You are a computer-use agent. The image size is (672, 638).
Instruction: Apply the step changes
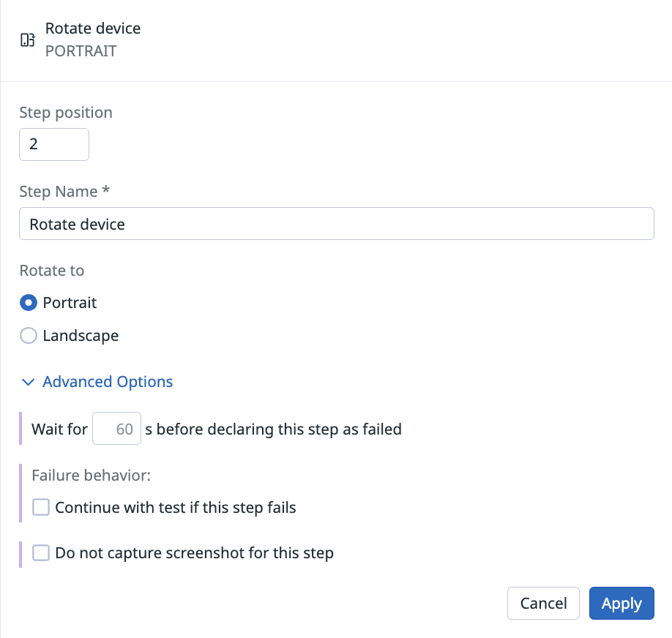(x=621, y=604)
